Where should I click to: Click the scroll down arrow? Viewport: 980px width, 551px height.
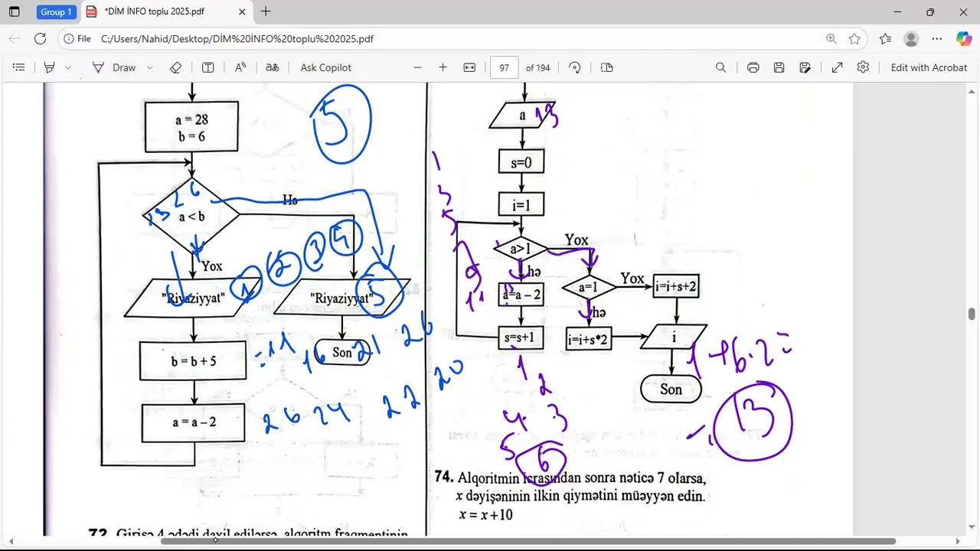click(972, 527)
